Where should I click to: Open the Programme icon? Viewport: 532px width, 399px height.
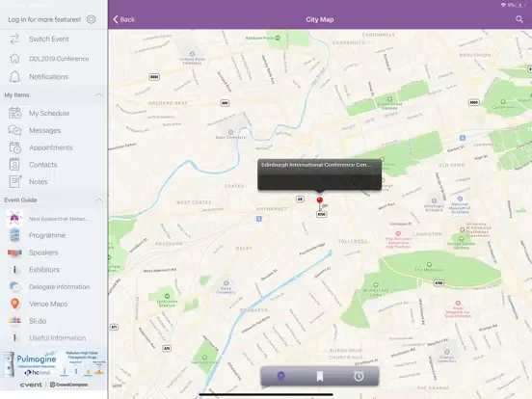[14, 235]
